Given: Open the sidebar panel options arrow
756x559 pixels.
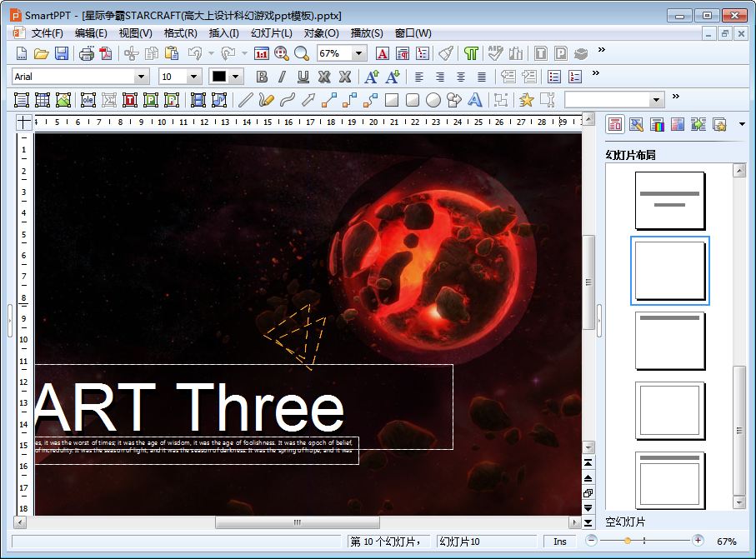Looking at the screenshot, I should pyautogui.click(x=742, y=124).
